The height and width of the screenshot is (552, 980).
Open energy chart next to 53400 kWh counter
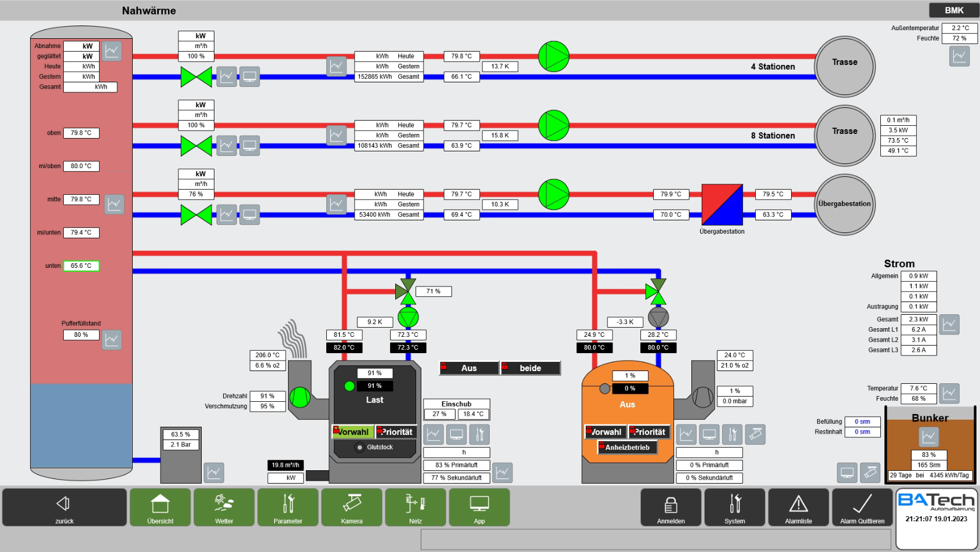pyautogui.click(x=337, y=204)
